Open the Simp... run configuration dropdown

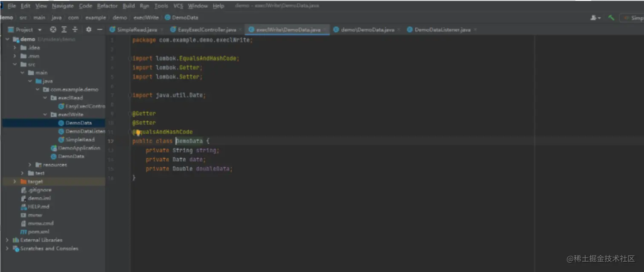(632, 18)
